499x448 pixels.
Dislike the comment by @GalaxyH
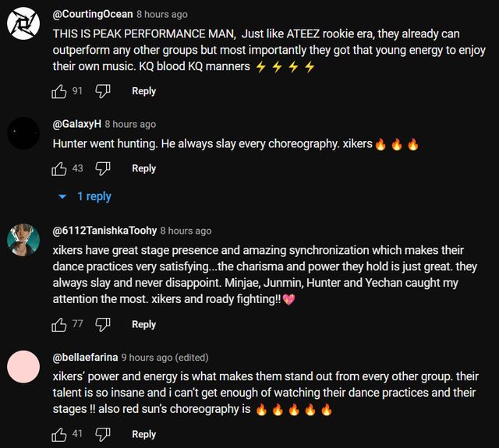103,168
